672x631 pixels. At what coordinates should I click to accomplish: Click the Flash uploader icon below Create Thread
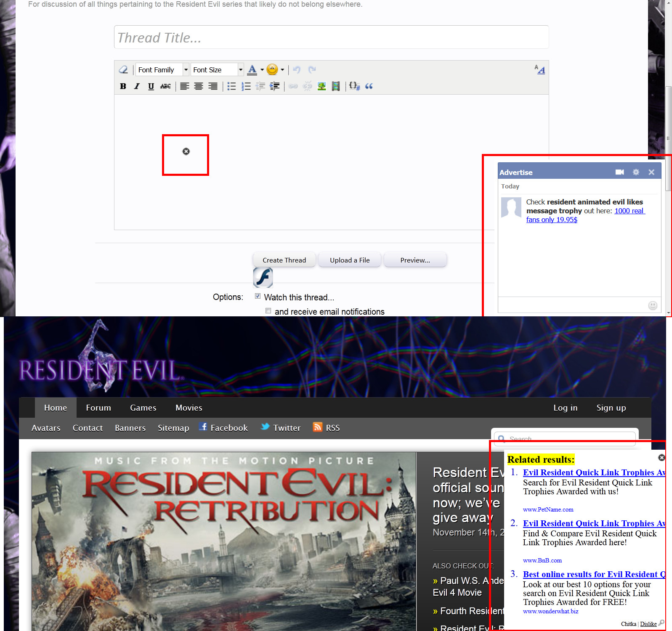(263, 278)
